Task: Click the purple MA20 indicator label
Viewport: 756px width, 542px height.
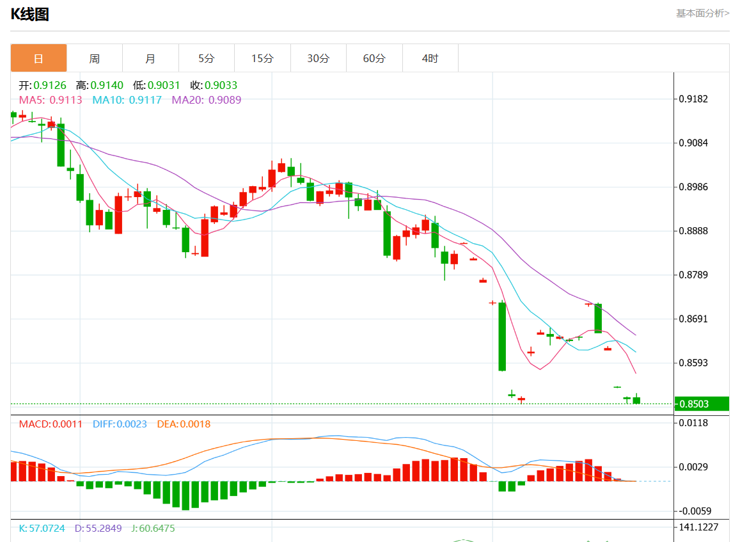Action: [x=206, y=100]
